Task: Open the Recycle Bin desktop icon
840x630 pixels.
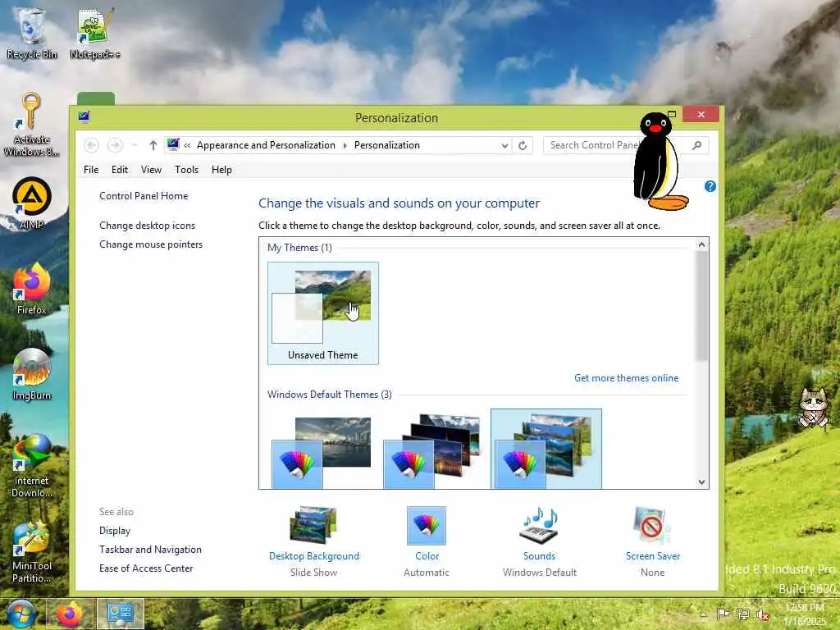Action: pyautogui.click(x=31, y=33)
